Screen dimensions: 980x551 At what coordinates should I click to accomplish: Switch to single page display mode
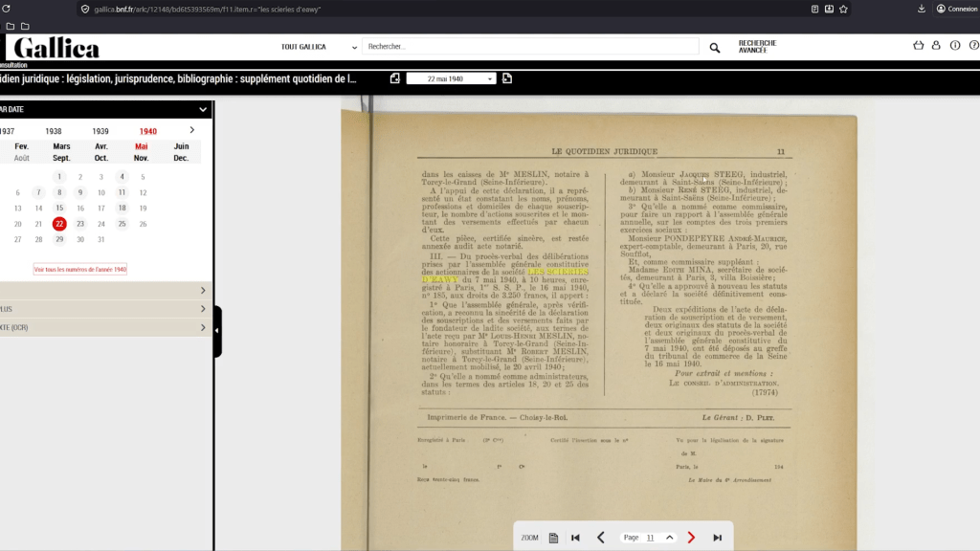click(x=554, y=538)
